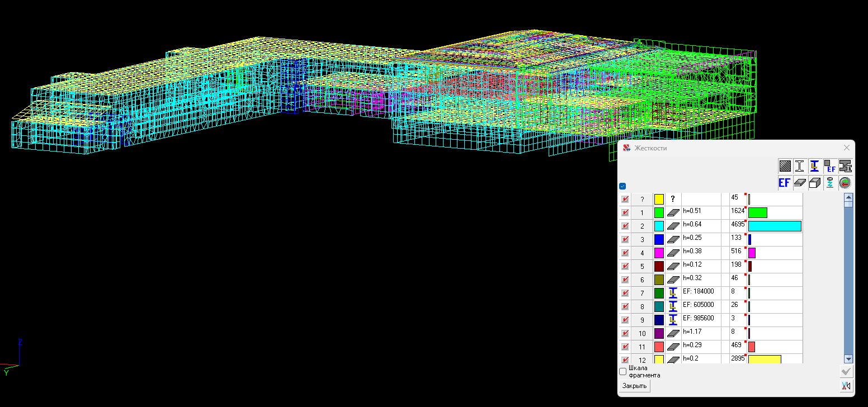The image size is (868, 407).
Task: Click the composite double-channel section icon
Action: [845, 166]
